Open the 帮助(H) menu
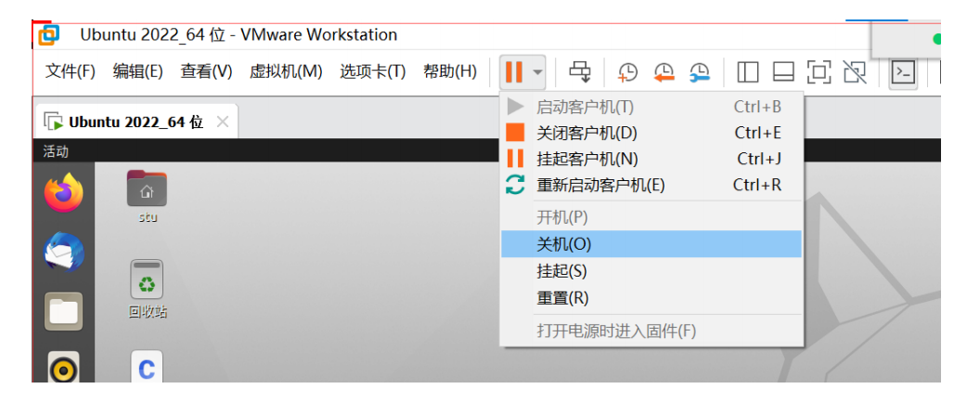The width and height of the screenshot is (980, 402). pos(449,71)
